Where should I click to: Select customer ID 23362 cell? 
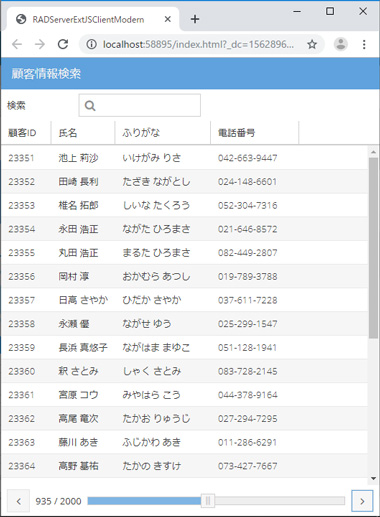point(21,418)
